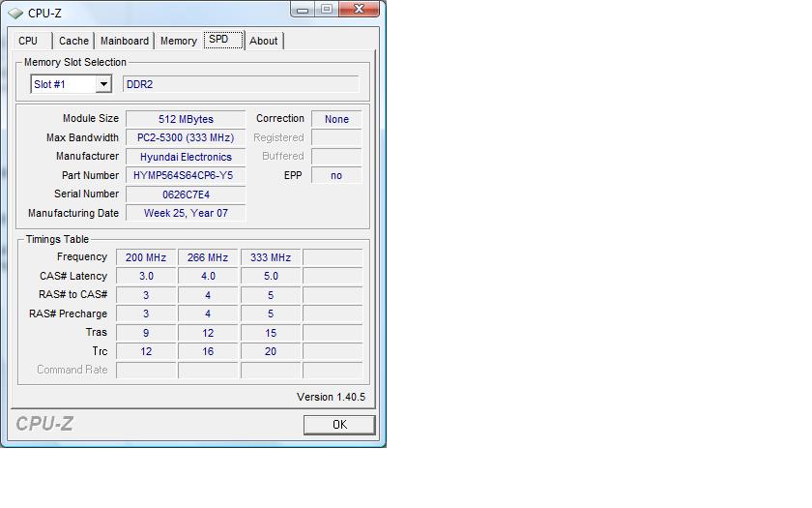Screen dimensions: 812x508
Task: Click Tras value 9
Action: pyautogui.click(x=146, y=332)
